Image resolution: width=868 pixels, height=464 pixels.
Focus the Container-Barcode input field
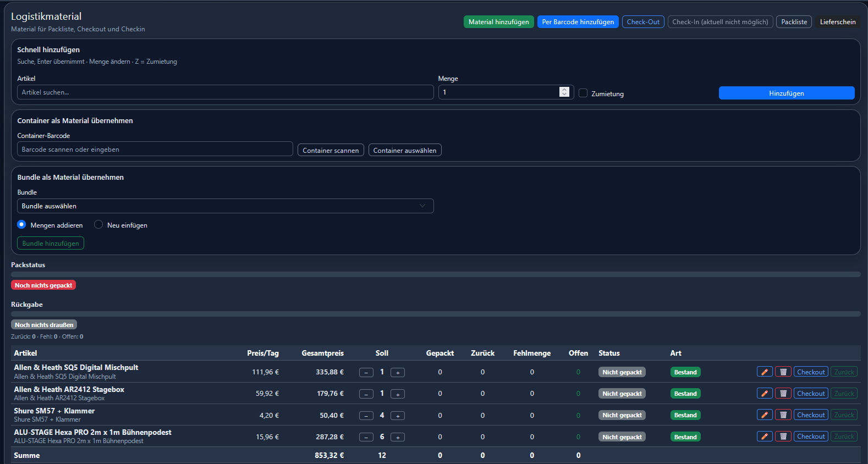point(155,149)
